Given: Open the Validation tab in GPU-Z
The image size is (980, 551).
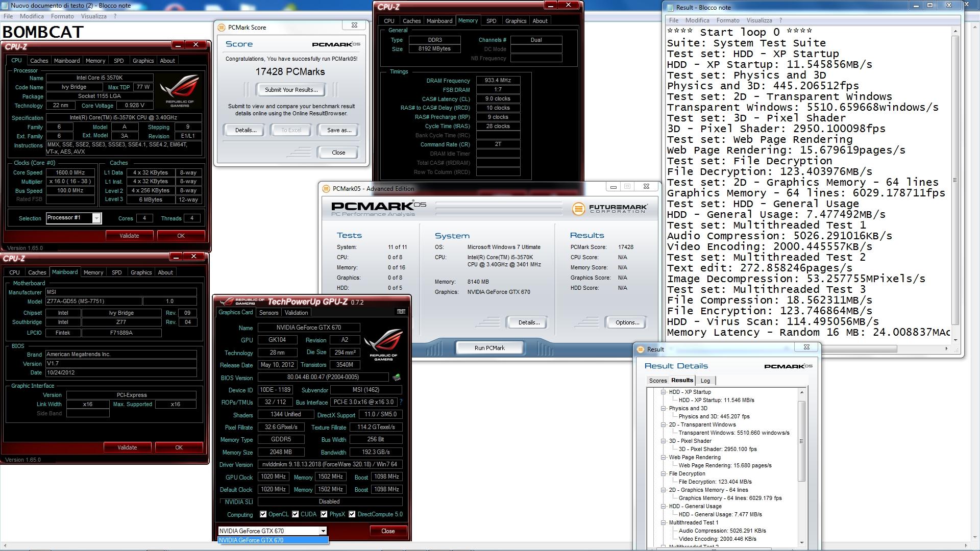Looking at the screenshot, I should pyautogui.click(x=296, y=313).
